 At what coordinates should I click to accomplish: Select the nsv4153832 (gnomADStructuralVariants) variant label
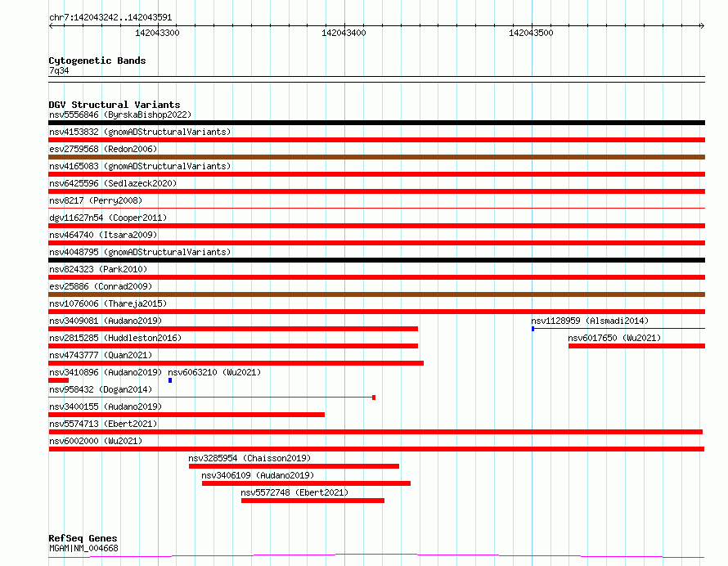click(x=140, y=132)
